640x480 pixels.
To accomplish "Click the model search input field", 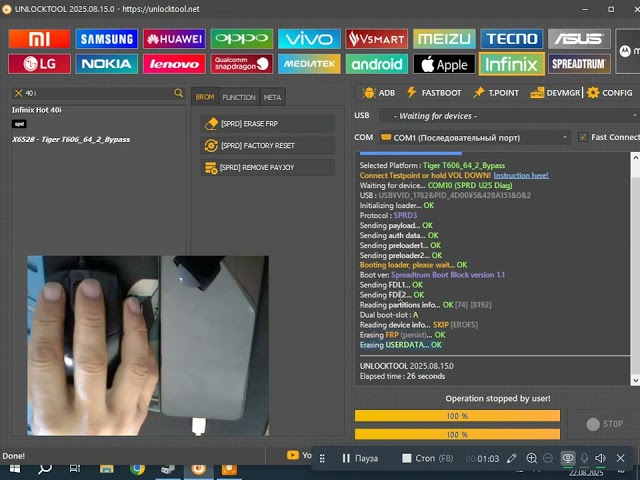I will coord(98,93).
